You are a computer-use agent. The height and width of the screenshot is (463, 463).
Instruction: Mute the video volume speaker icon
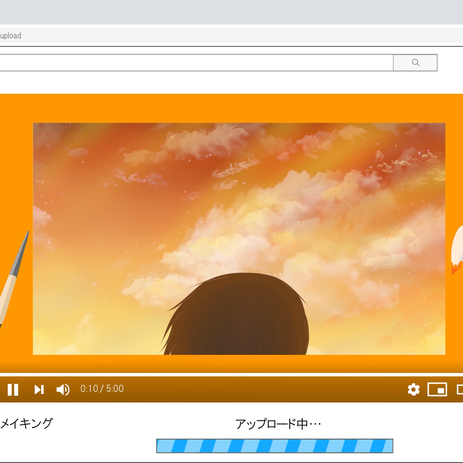pos(63,389)
